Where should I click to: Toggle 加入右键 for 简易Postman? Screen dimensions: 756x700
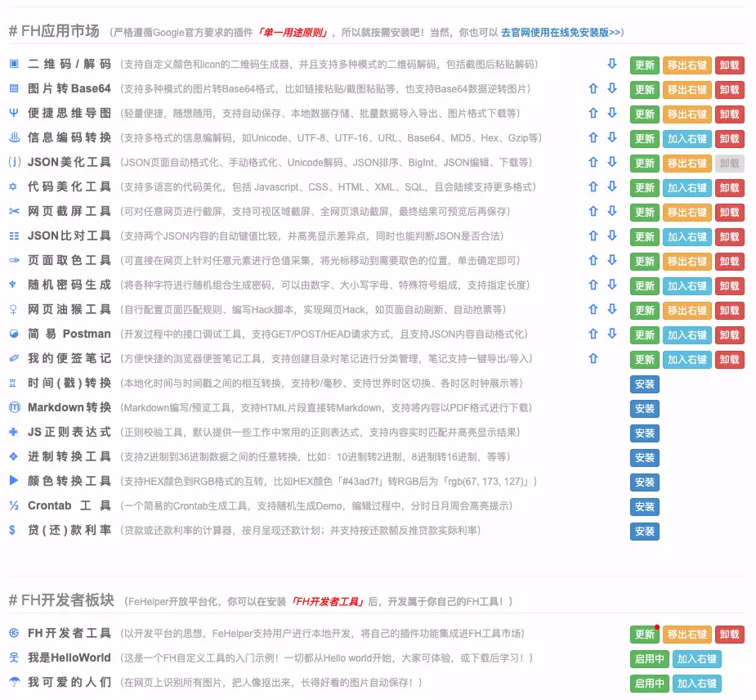click(687, 335)
